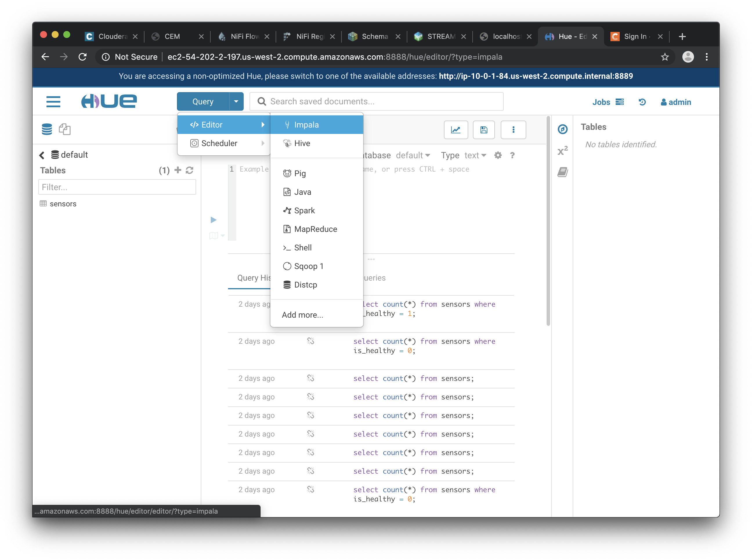Viewport: 752px width, 560px height.
Task: Click the database sources icon in left panel
Action: pyautogui.click(x=47, y=129)
